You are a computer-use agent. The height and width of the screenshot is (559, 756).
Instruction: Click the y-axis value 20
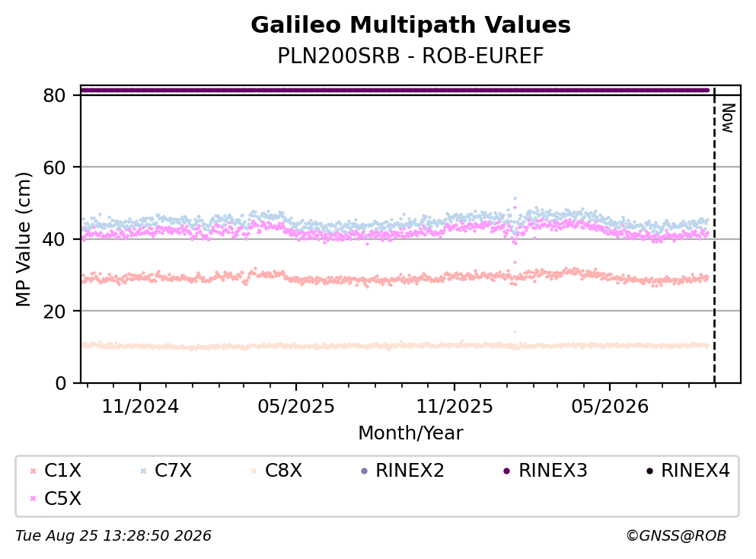[54, 311]
